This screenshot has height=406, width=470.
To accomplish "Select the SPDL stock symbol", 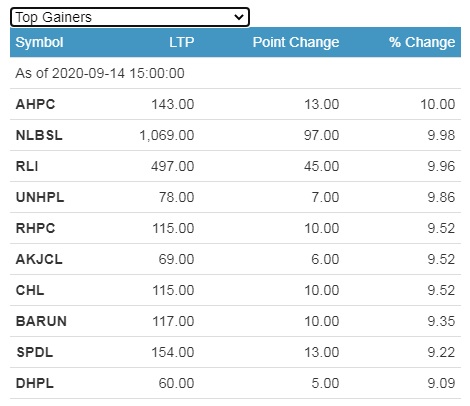I will (x=35, y=352).
